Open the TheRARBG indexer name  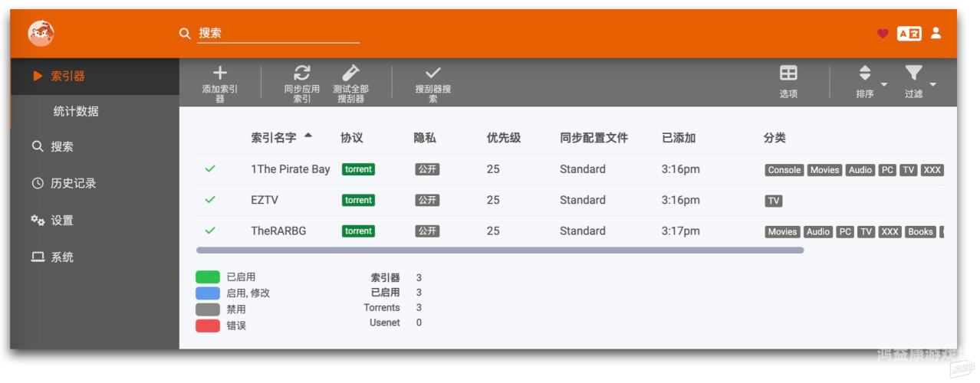tap(278, 231)
